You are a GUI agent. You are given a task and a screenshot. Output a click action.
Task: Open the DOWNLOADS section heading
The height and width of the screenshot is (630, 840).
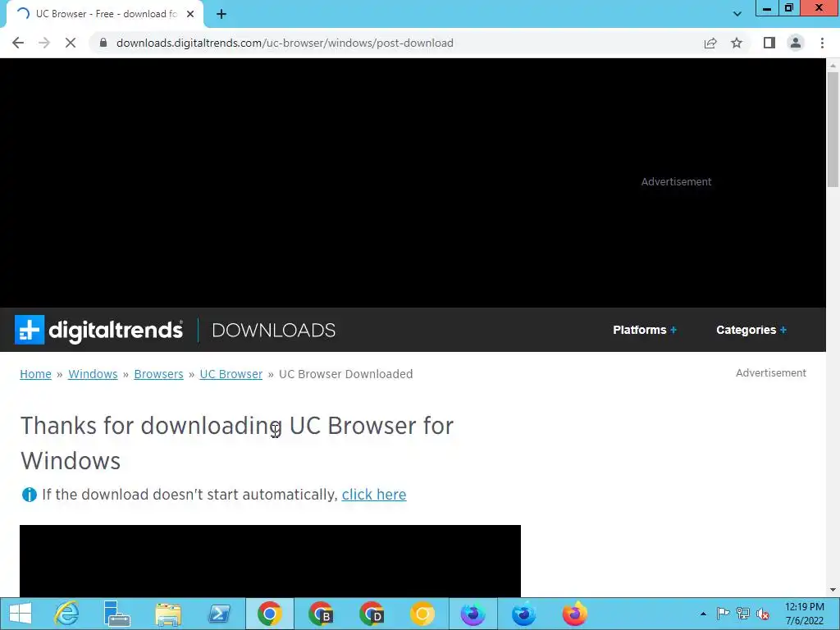(x=274, y=330)
